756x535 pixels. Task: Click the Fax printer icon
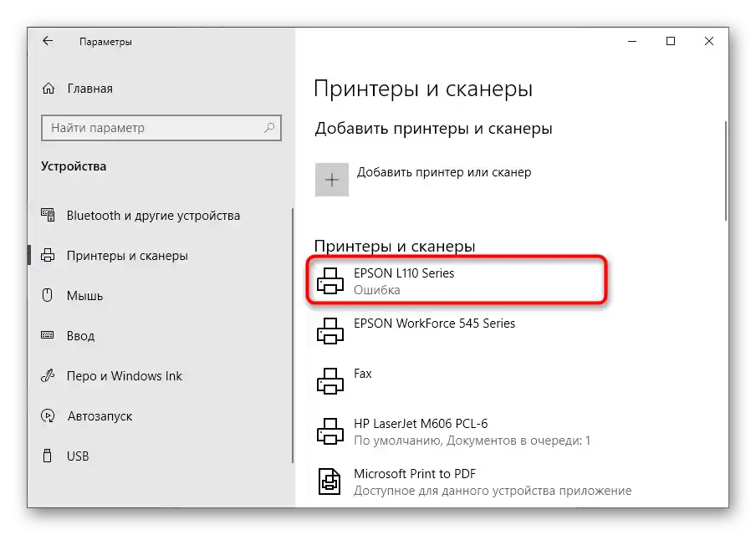329,381
